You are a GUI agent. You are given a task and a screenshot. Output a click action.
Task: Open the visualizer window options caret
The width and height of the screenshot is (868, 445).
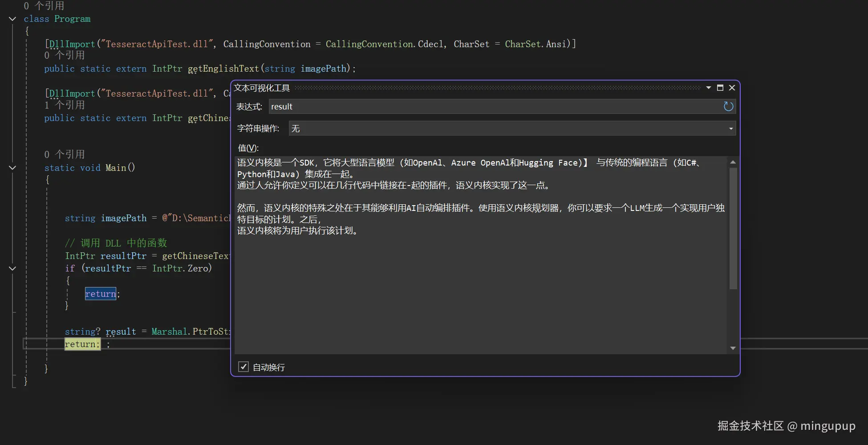708,88
